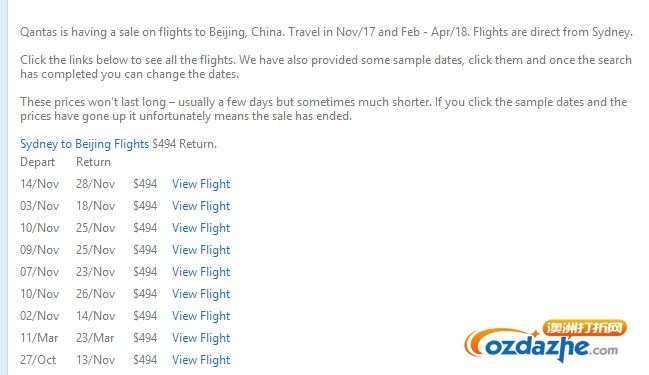This screenshot has height=375, width=649.
Task: View Flight for 07/Nov departure
Action: (201, 272)
